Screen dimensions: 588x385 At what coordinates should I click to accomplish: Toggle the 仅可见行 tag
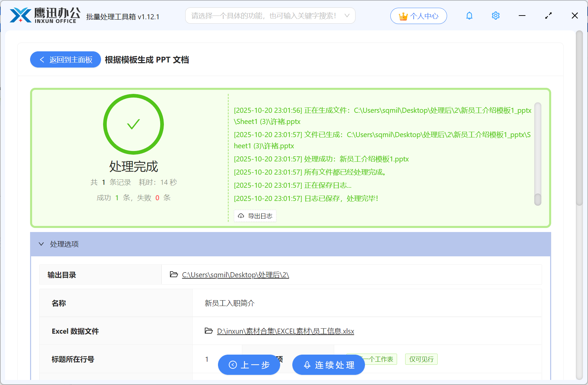pyautogui.click(x=421, y=359)
